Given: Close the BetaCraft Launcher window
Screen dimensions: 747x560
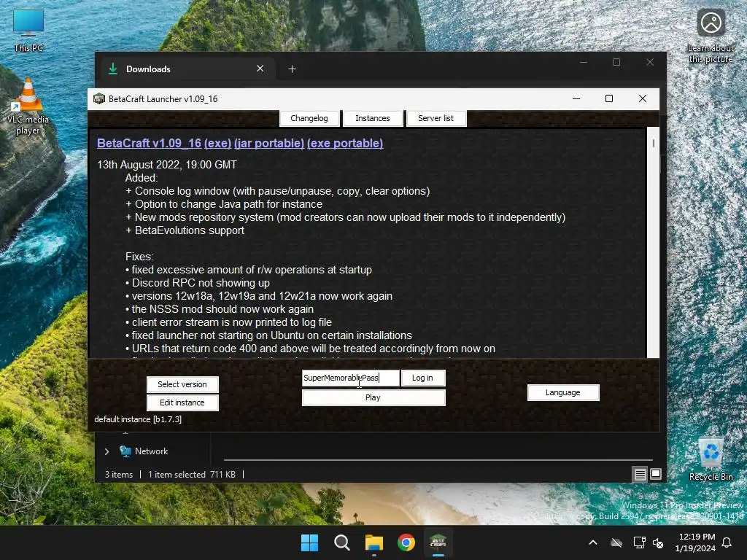Looking at the screenshot, I should [643, 98].
